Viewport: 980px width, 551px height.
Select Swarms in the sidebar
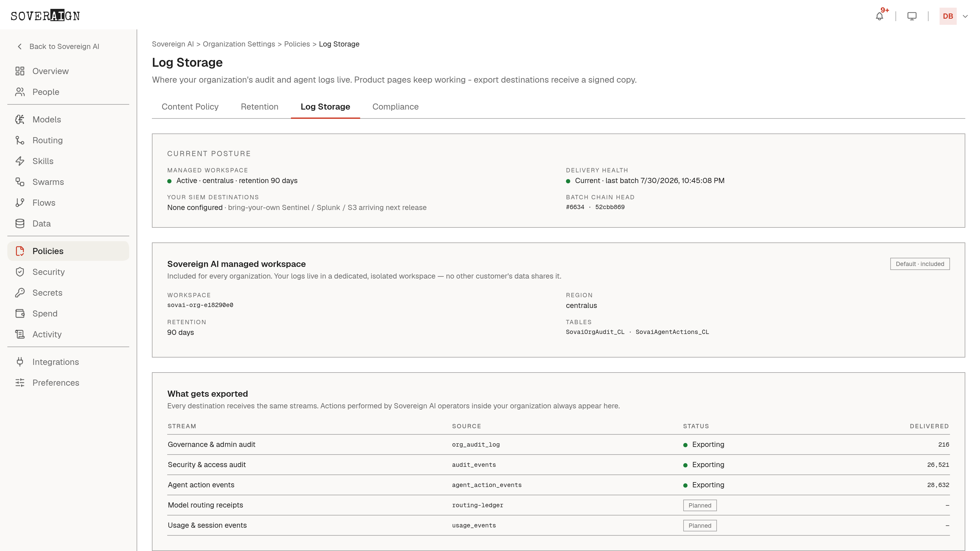pos(68,182)
